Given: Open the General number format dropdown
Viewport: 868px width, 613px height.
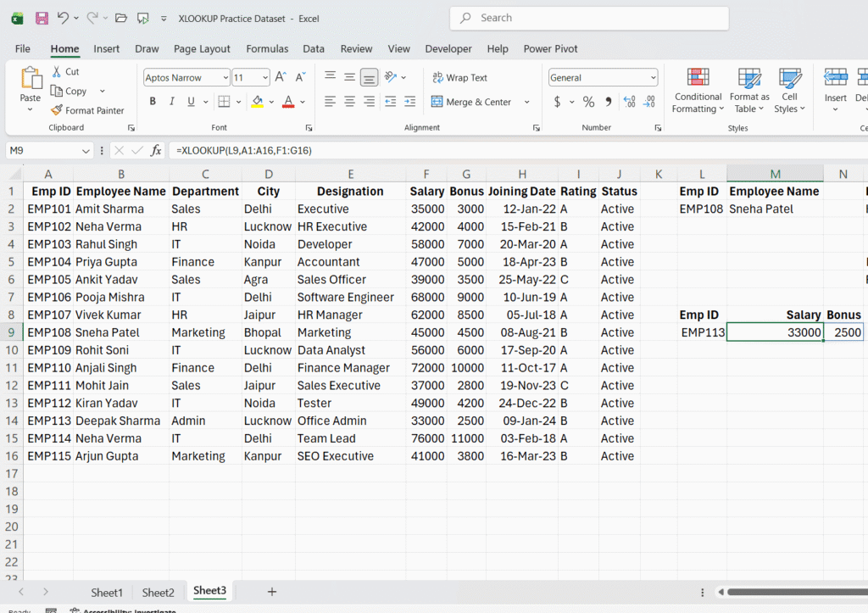Looking at the screenshot, I should [x=654, y=77].
